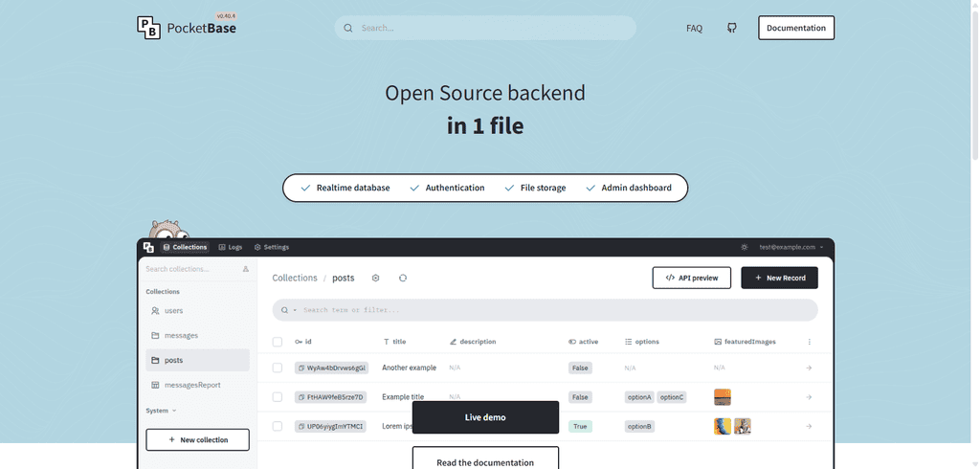Click the Realtime database feature label

pyautogui.click(x=353, y=188)
